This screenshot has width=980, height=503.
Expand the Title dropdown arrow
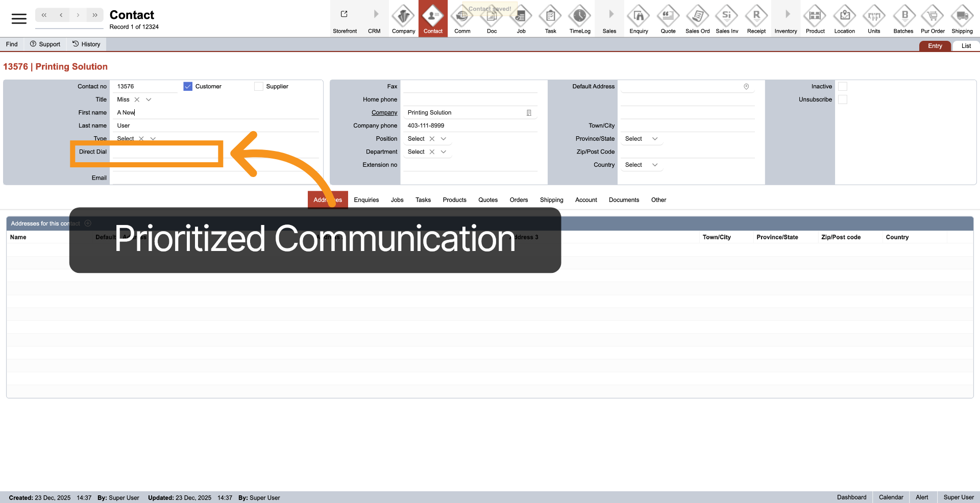click(149, 100)
